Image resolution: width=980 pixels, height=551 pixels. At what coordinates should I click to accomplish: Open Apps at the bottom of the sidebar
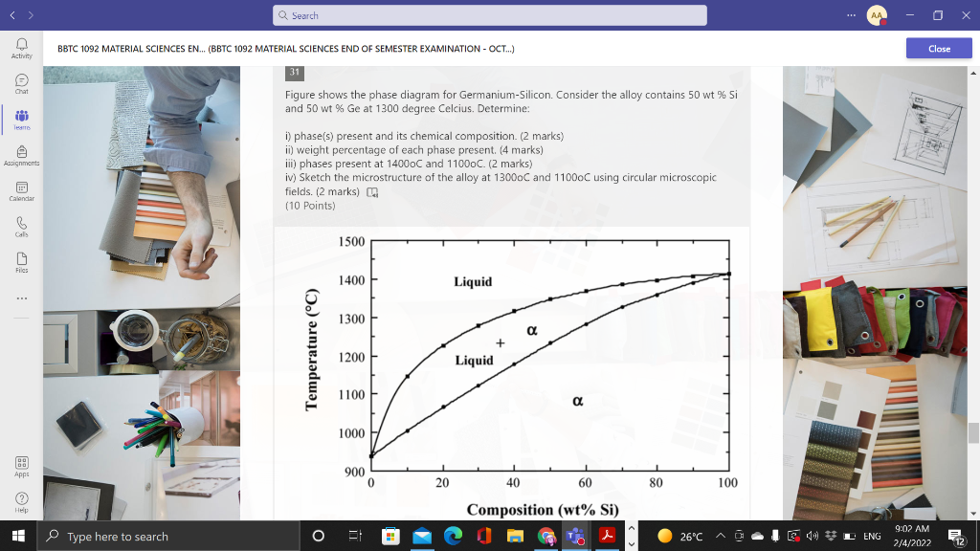[21, 466]
